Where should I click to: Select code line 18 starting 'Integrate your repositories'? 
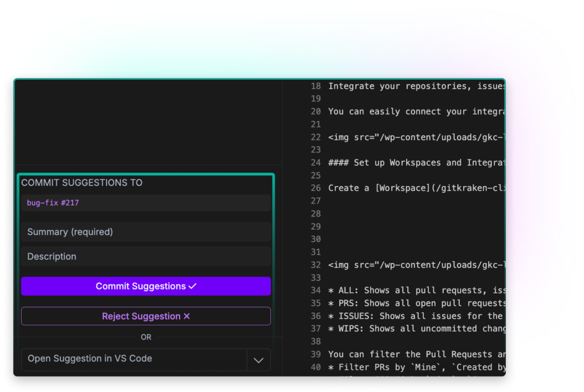coord(416,86)
